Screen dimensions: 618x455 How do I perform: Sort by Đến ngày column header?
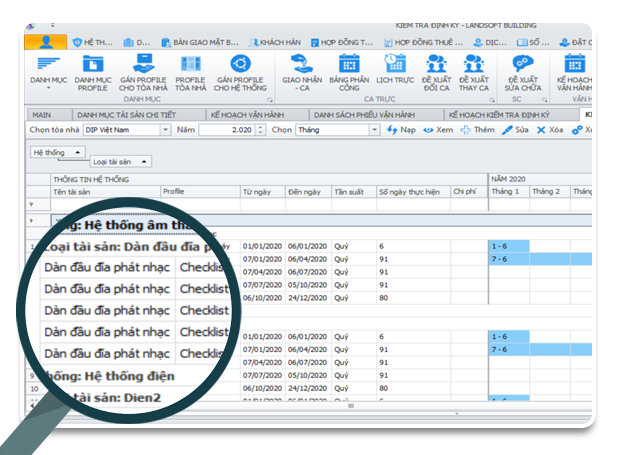[x=308, y=192]
